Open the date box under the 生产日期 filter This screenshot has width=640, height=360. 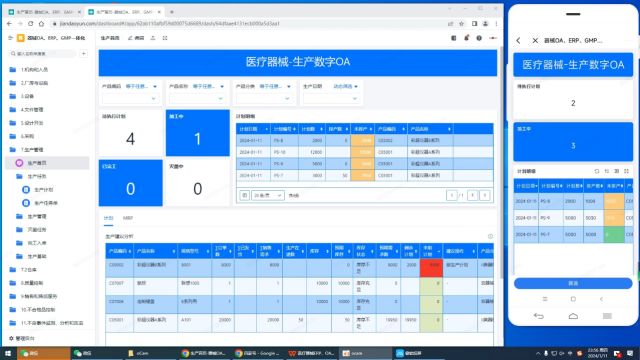point(331,98)
